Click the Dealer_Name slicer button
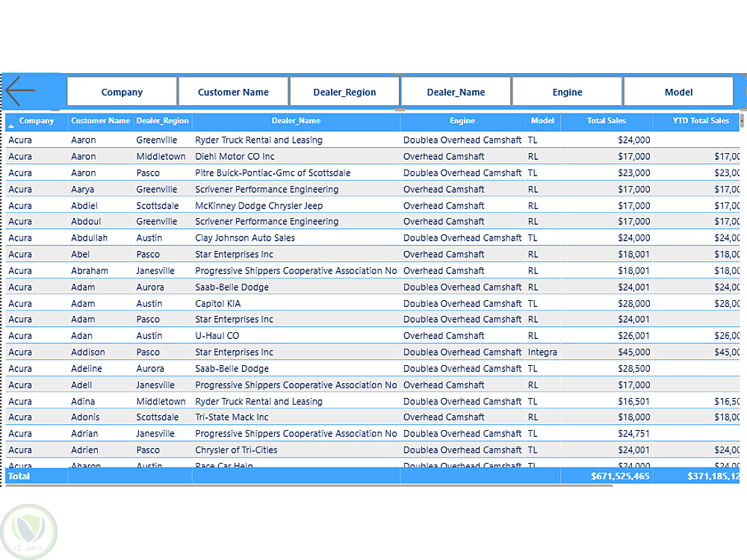The width and height of the screenshot is (747, 560). (x=456, y=91)
